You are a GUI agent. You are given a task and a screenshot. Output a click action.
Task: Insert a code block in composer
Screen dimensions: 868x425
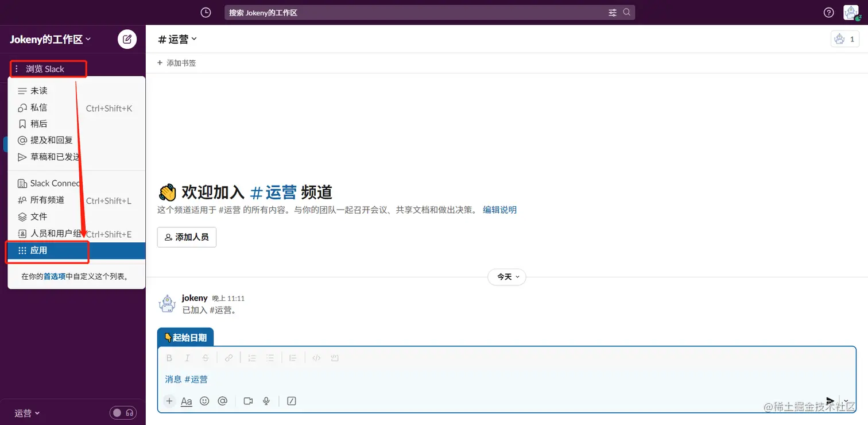335,358
